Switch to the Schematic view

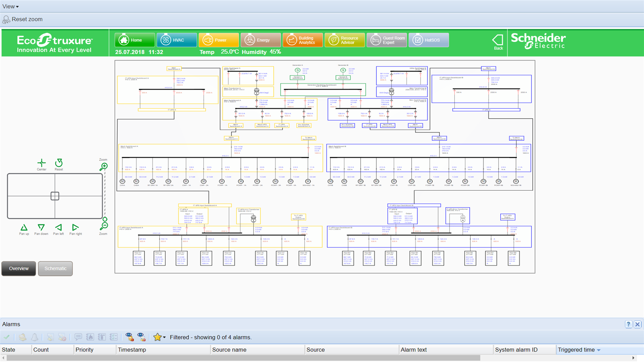point(56,269)
